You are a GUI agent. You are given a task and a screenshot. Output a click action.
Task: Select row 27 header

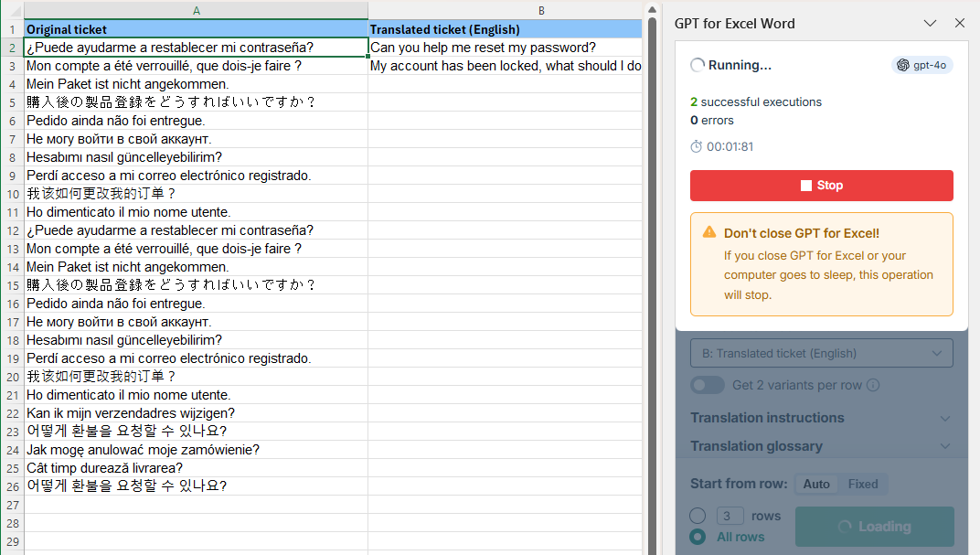[x=12, y=505]
